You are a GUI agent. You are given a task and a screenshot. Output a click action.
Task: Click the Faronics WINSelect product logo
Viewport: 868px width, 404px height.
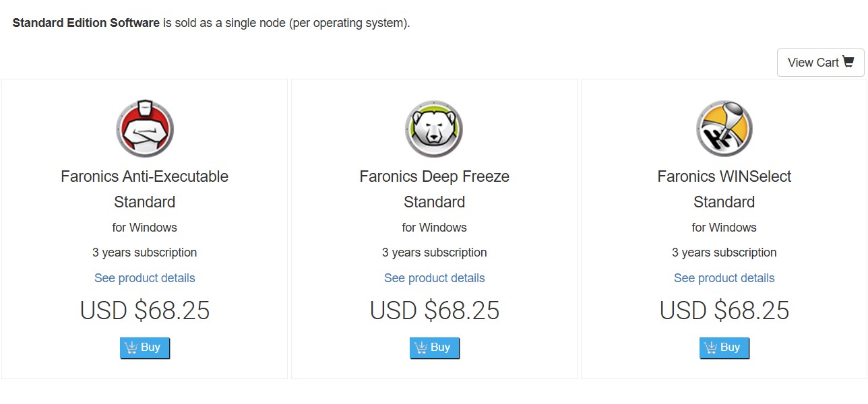(x=724, y=129)
